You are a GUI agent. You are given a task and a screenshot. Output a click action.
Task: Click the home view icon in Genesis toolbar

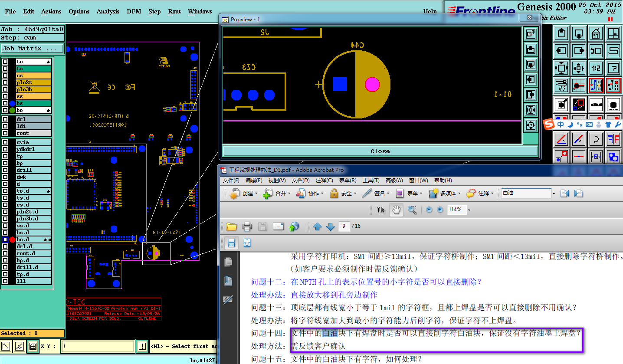click(596, 33)
